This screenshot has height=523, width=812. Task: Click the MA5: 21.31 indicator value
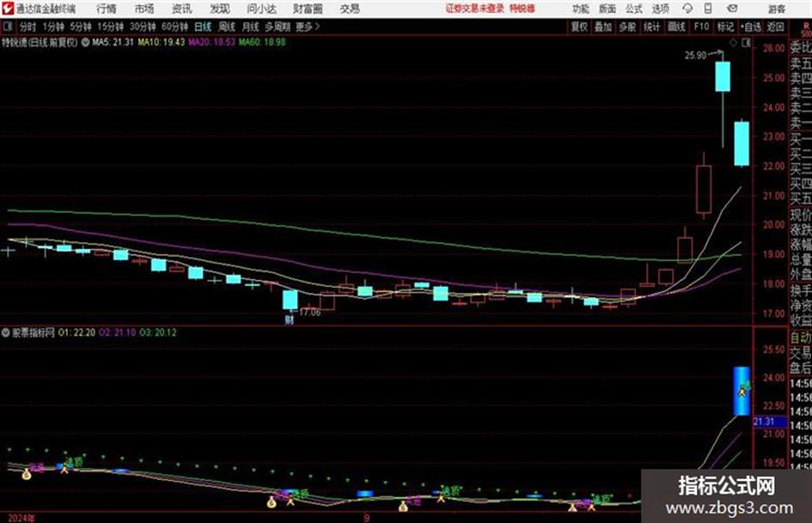point(113,42)
